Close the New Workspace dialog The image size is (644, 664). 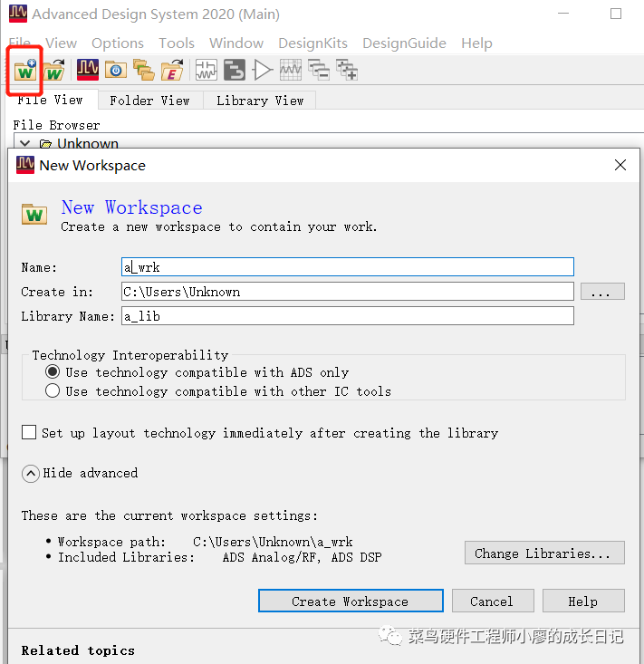pyautogui.click(x=620, y=165)
